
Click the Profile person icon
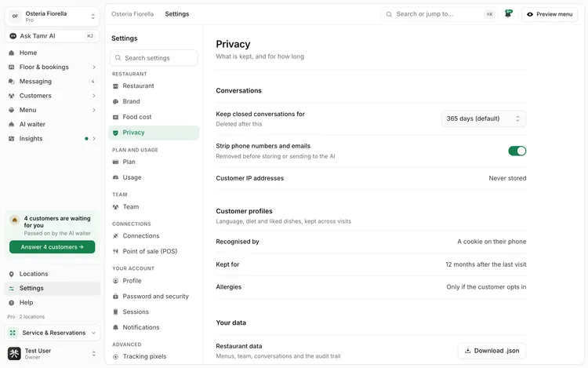click(x=115, y=281)
